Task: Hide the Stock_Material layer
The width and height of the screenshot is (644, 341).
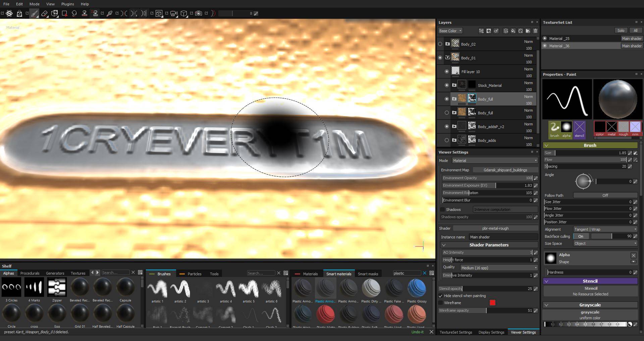Action: coord(447,85)
